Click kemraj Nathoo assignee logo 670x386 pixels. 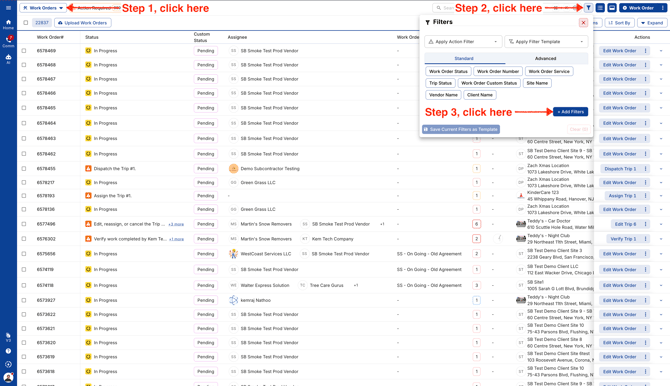point(233,300)
